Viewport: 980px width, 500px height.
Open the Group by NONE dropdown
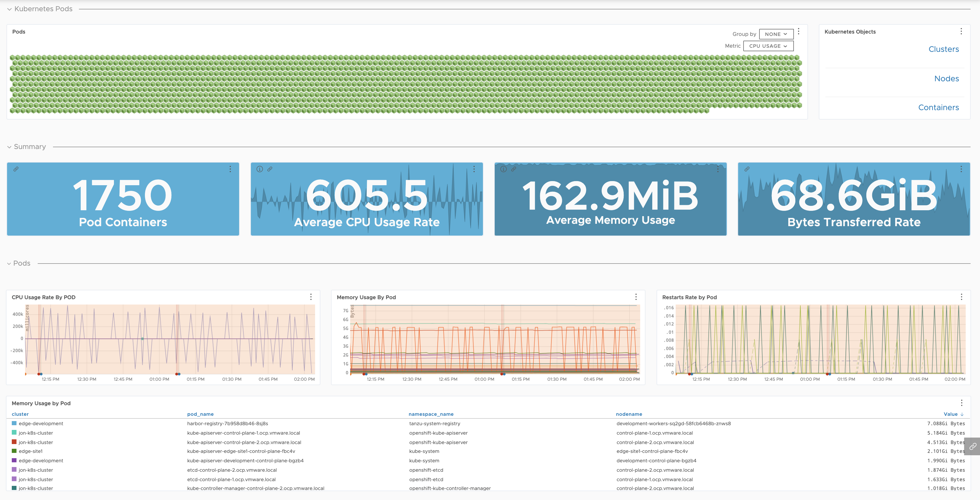(x=776, y=34)
